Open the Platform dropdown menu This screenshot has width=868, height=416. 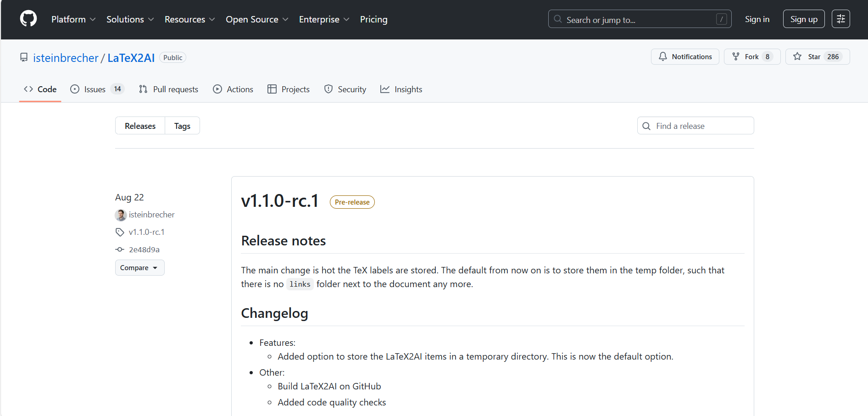pos(73,19)
